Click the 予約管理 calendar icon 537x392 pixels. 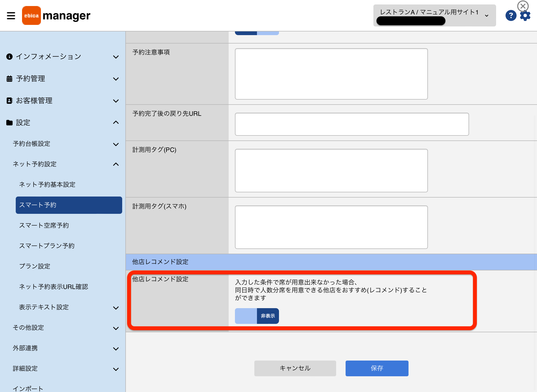pyautogui.click(x=9, y=79)
